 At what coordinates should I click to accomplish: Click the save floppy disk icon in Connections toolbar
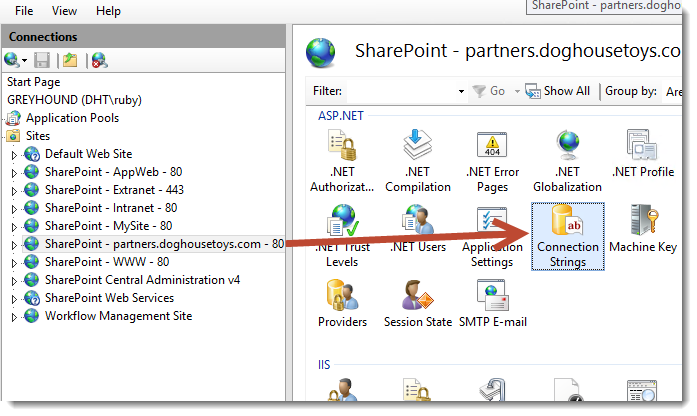(x=42, y=60)
